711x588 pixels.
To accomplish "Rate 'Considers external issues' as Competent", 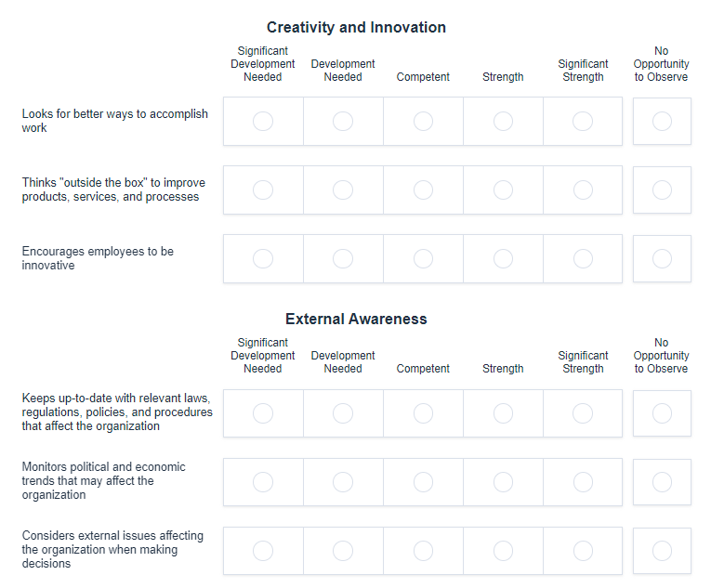I will pyautogui.click(x=423, y=551).
